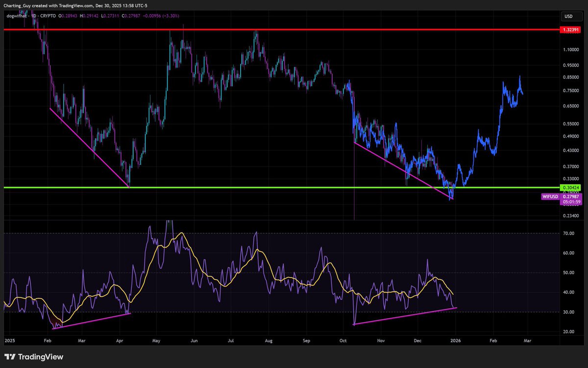Click the May label on time axis
This screenshot has height=368, width=588.
point(157,340)
